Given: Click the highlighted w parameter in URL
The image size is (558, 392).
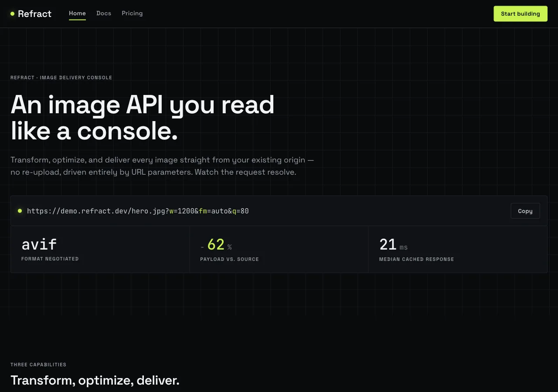Looking at the screenshot, I should pyautogui.click(x=171, y=211).
